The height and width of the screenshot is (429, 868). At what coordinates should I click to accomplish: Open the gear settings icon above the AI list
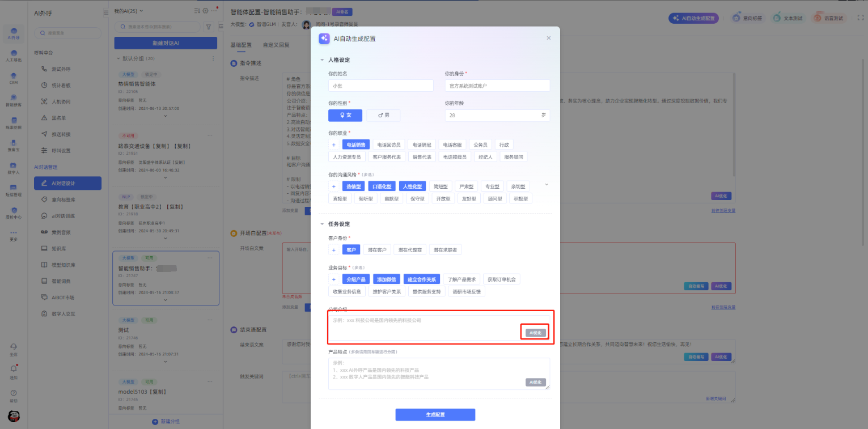[x=205, y=11]
